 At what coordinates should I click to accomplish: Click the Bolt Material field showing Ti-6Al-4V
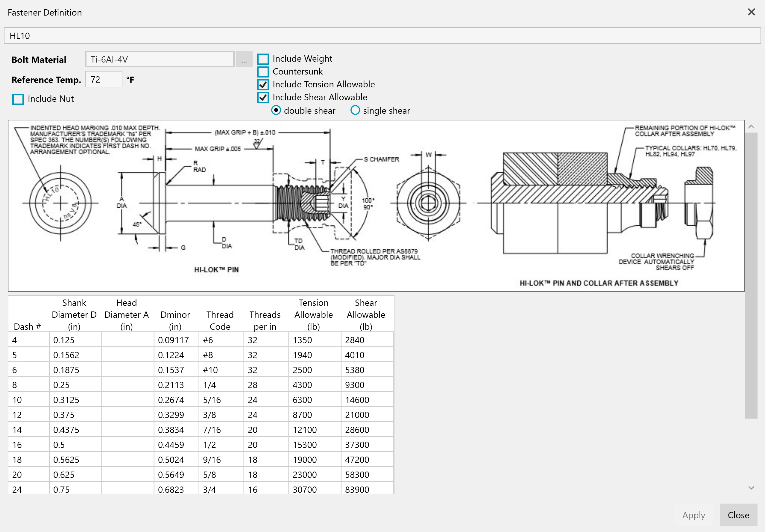(x=160, y=59)
